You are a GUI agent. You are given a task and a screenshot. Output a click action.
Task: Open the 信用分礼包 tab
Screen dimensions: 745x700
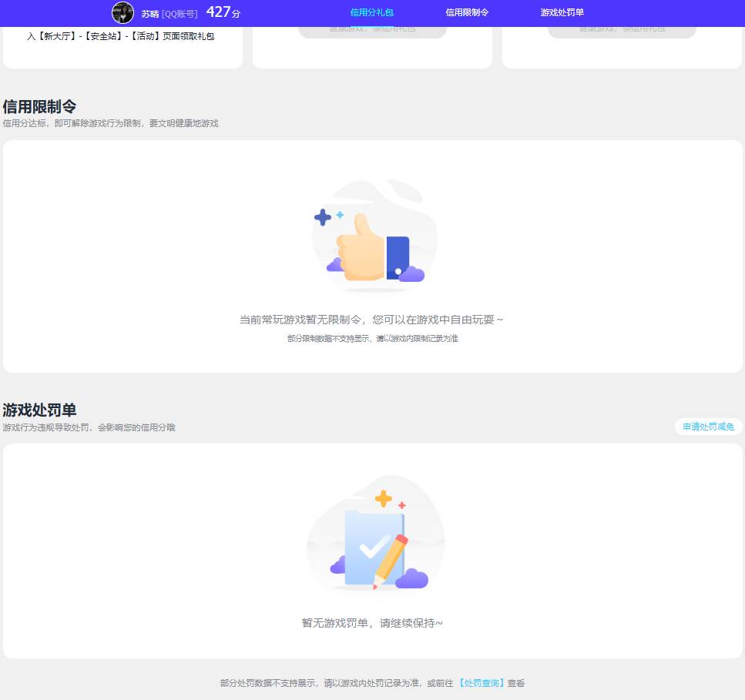[x=371, y=13]
